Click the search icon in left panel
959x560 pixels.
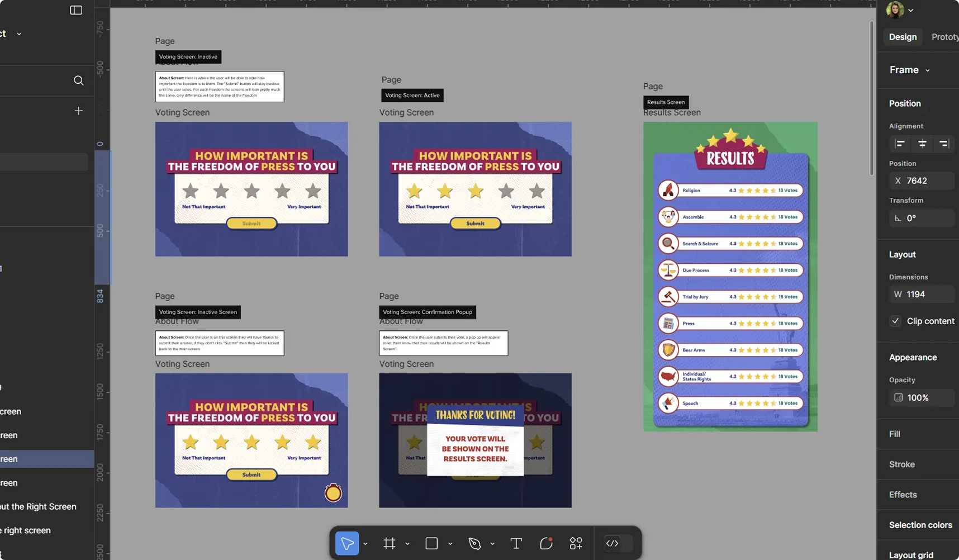pyautogui.click(x=79, y=80)
